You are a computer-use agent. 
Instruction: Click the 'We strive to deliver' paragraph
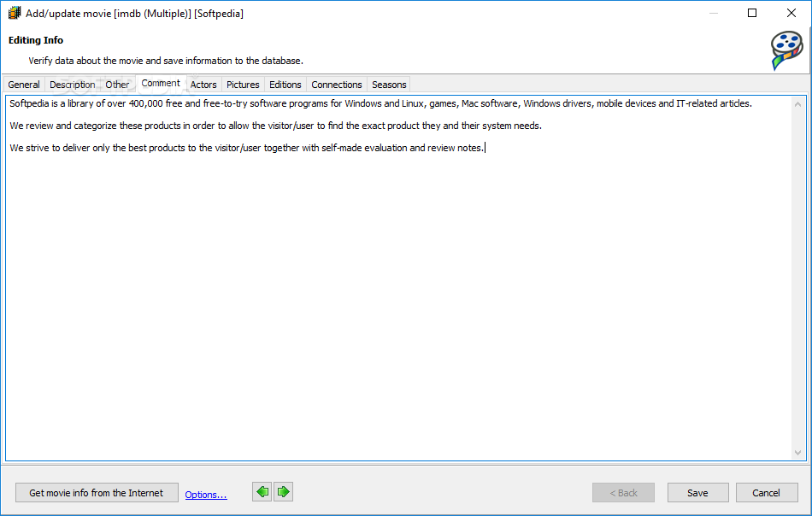(246, 148)
